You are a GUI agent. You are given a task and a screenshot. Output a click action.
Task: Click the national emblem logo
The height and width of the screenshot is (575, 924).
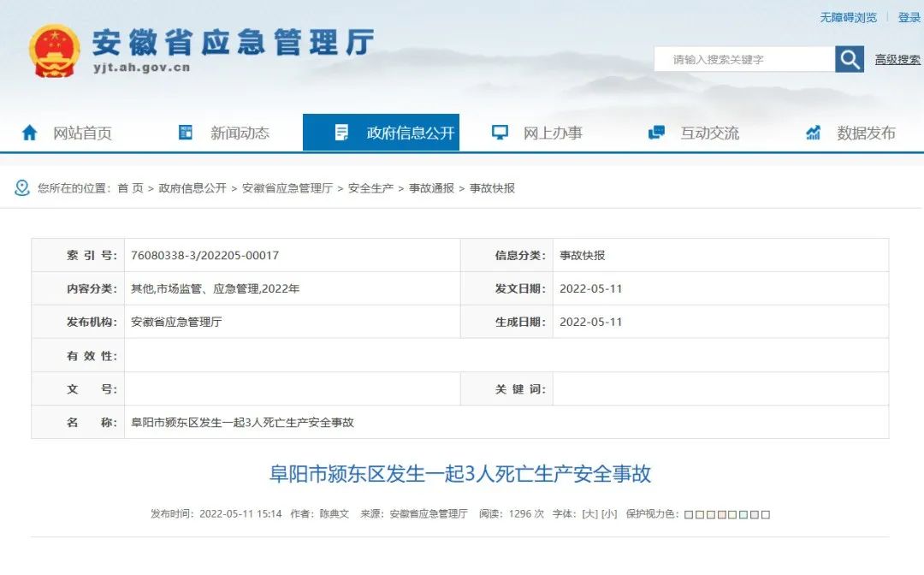[x=54, y=51]
